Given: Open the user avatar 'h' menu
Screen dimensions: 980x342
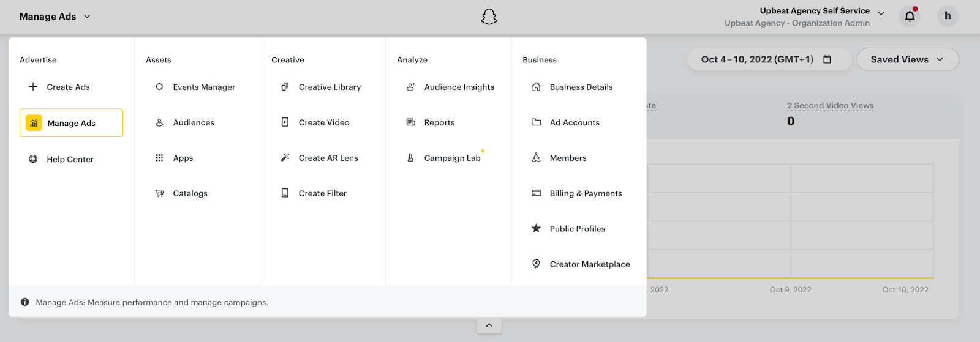Looking at the screenshot, I should 948,16.
